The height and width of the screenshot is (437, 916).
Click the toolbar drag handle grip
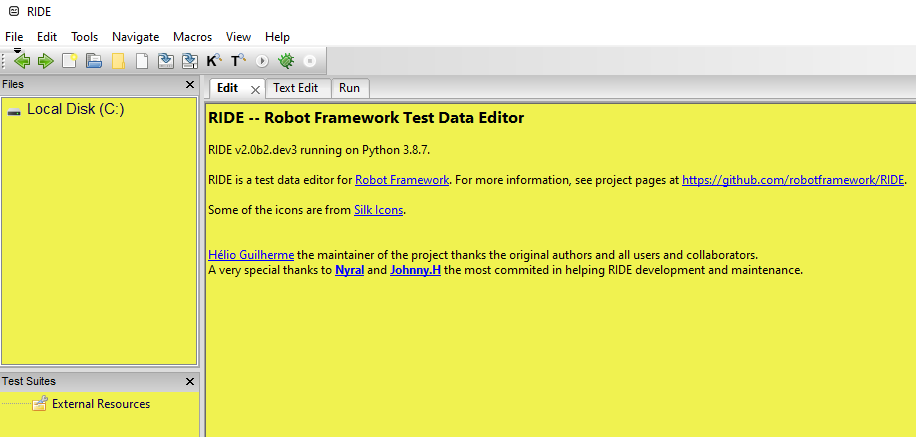tap(4, 61)
